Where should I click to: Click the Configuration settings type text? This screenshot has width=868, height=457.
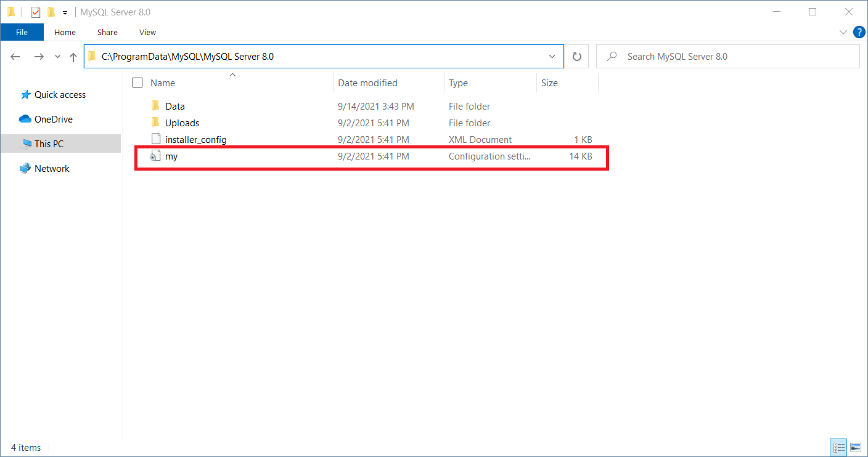tap(489, 156)
